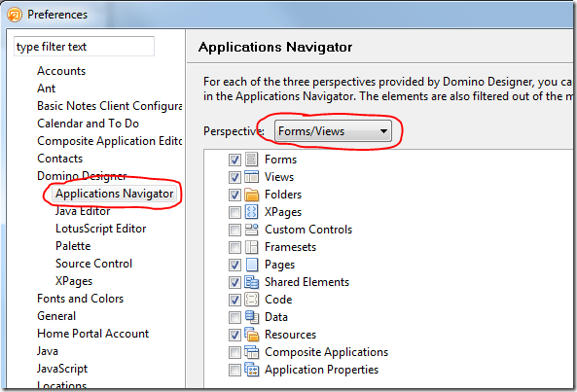Select Fonts and Colors preferences

80,299
